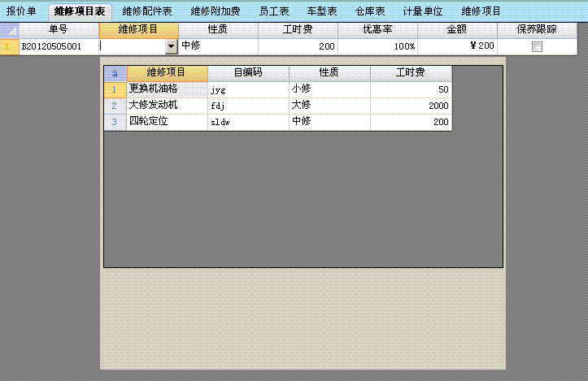Open the 仓库表 tab
The width and height of the screenshot is (588, 381).
(x=370, y=11)
